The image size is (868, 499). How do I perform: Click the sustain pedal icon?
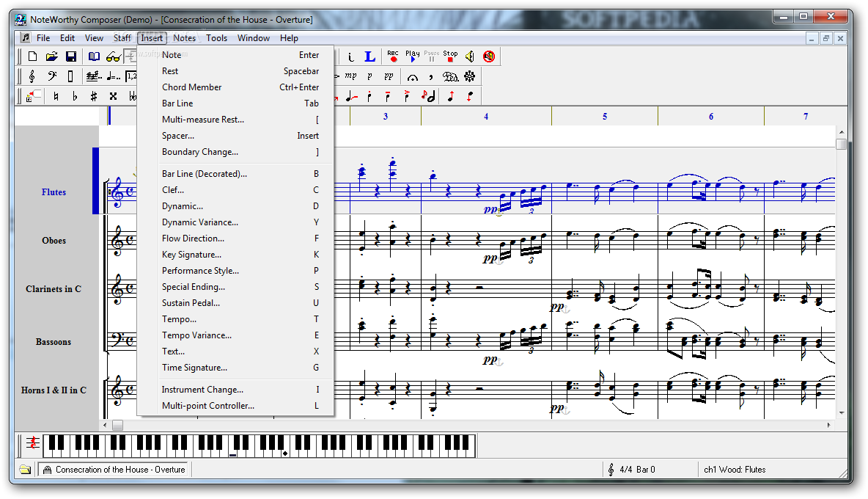click(451, 76)
